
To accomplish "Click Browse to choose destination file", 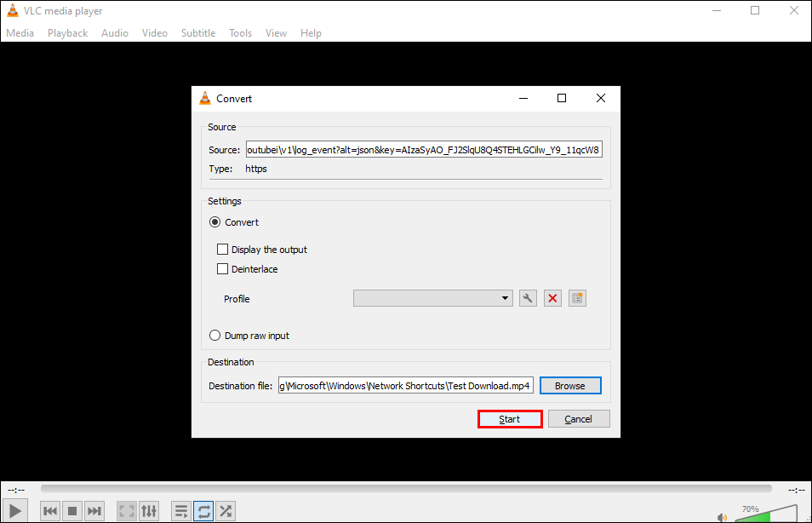I will [x=570, y=386].
